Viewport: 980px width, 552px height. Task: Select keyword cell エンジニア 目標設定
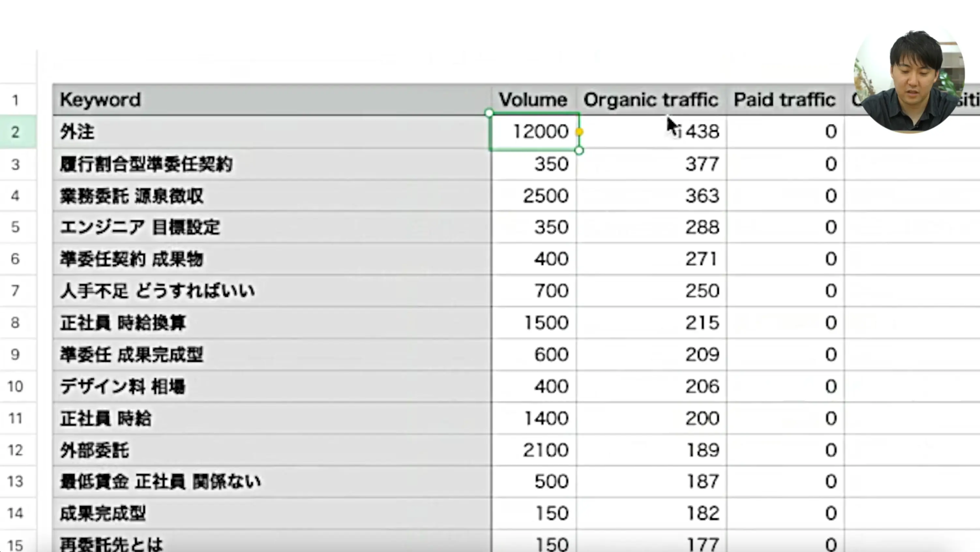tap(272, 227)
